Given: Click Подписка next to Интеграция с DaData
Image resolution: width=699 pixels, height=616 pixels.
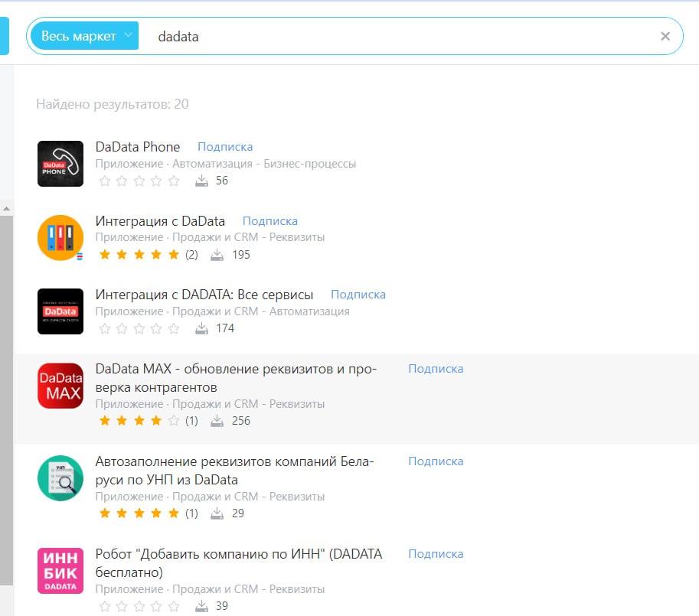Looking at the screenshot, I should point(270,221).
